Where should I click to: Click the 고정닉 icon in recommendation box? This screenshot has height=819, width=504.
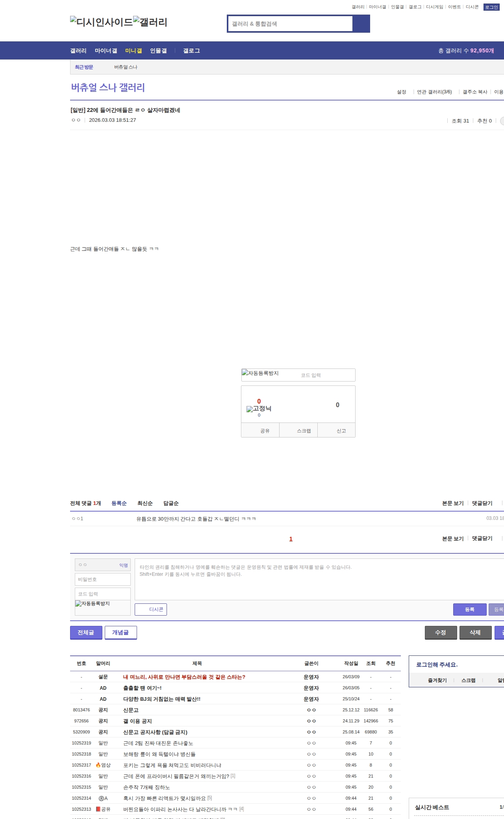click(259, 409)
